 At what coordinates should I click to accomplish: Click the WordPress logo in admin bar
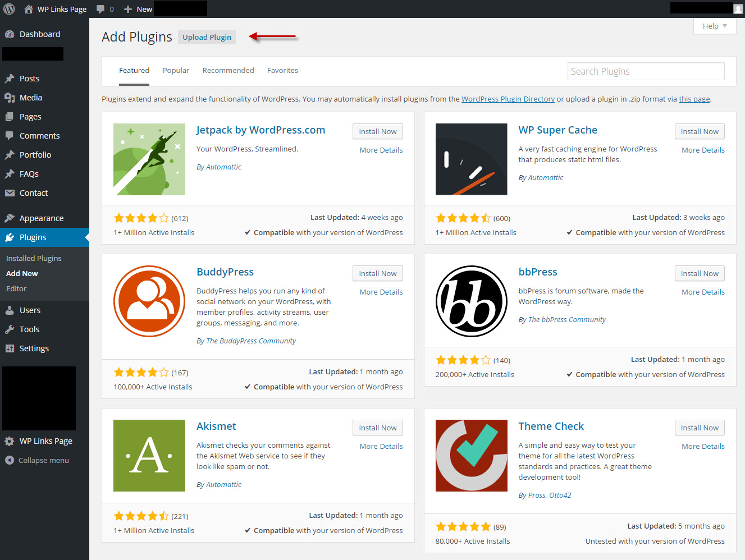[x=9, y=9]
